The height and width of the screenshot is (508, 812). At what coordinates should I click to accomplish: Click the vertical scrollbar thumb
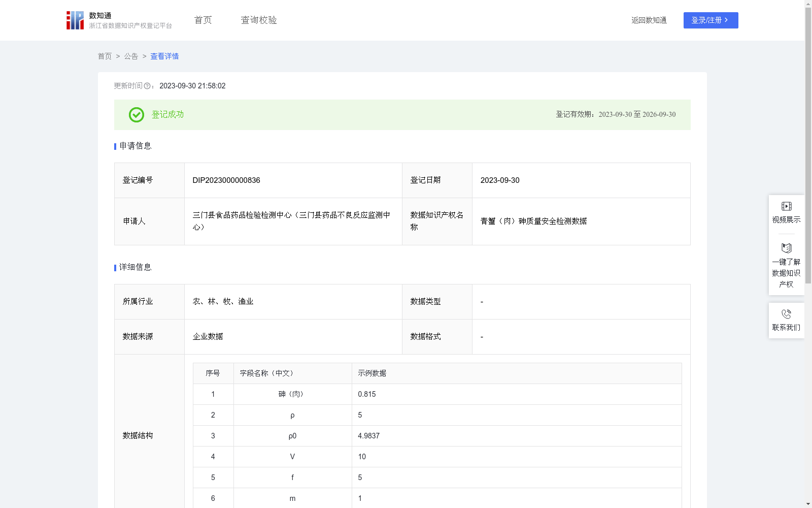tap(808, 145)
